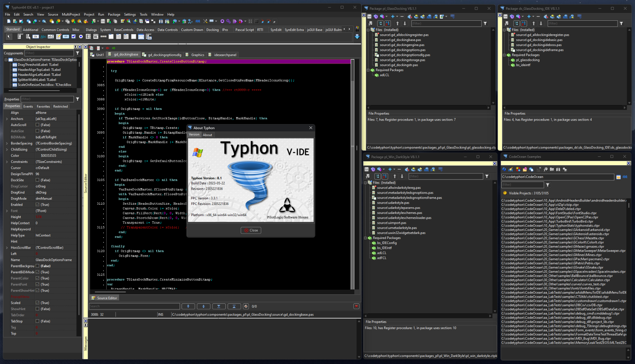Viewport: 635px width, 364px height.
Task: Click the Find Previous up arrow in the search bar
Action: [204, 306]
